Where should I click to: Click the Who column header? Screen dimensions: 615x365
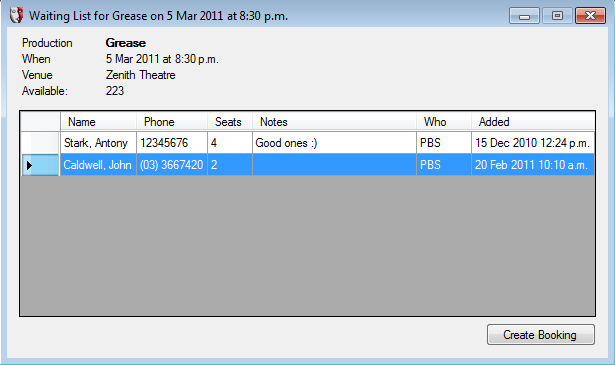pyautogui.click(x=444, y=122)
